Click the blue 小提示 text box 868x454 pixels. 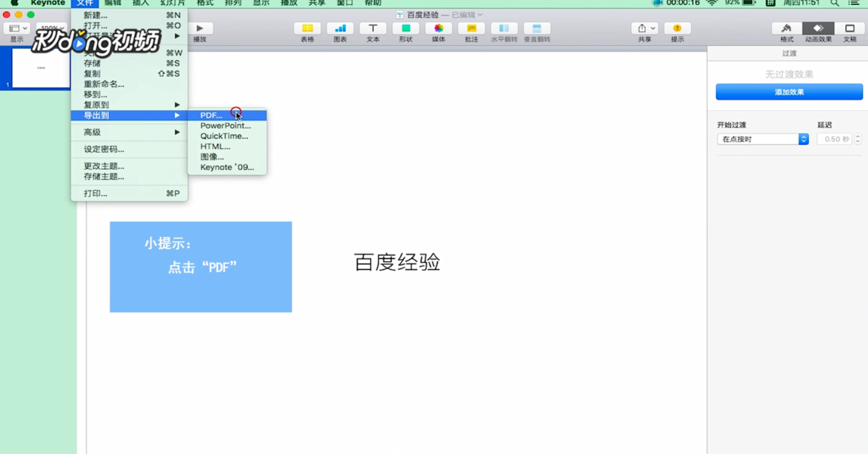(201, 267)
